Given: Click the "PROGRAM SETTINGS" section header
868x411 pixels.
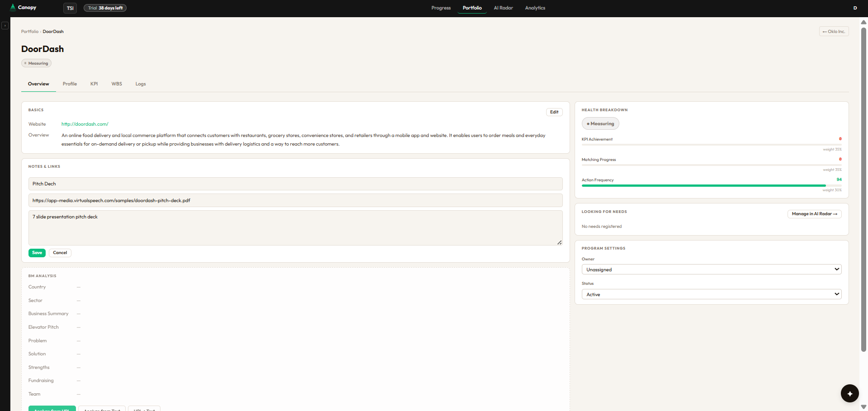Looking at the screenshot, I should click(x=604, y=248).
